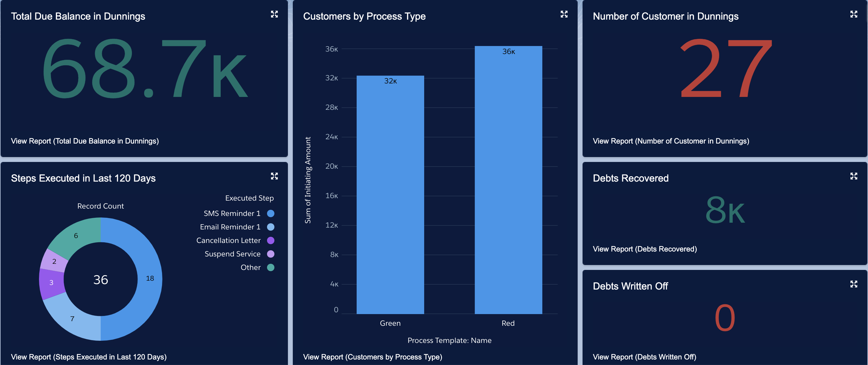Expand the Number of Customer in Dunnings widget
Viewport: 868px width, 365px height.
(x=854, y=14)
